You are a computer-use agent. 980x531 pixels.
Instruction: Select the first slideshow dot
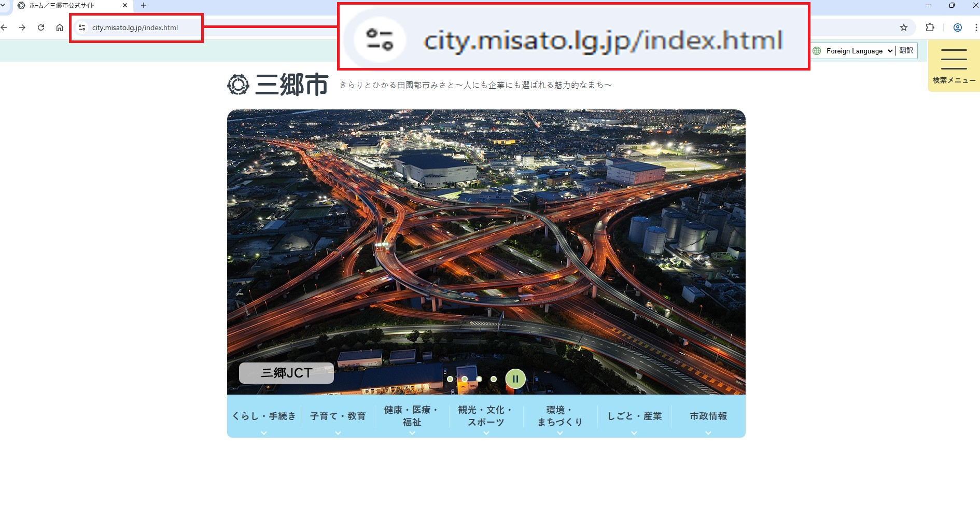coord(450,379)
